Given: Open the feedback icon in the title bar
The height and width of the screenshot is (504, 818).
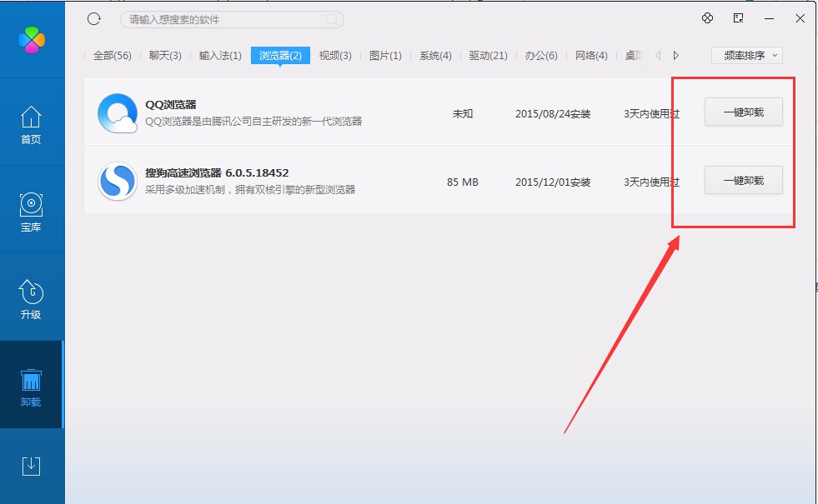Looking at the screenshot, I should click(x=738, y=18).
